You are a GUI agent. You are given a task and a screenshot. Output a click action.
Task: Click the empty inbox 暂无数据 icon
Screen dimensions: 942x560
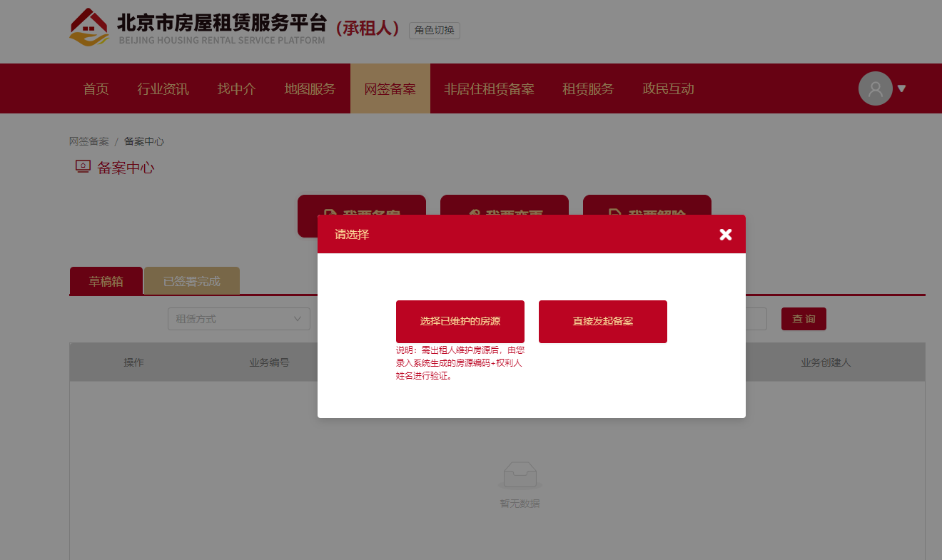(520, 475)
